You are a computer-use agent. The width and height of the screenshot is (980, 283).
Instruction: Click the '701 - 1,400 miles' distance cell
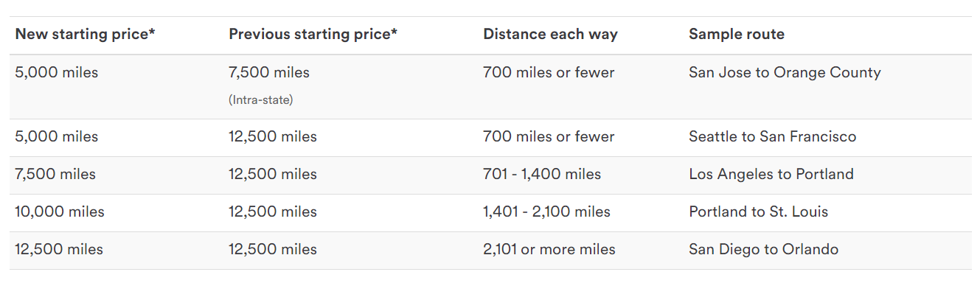(x=542, y=175)
